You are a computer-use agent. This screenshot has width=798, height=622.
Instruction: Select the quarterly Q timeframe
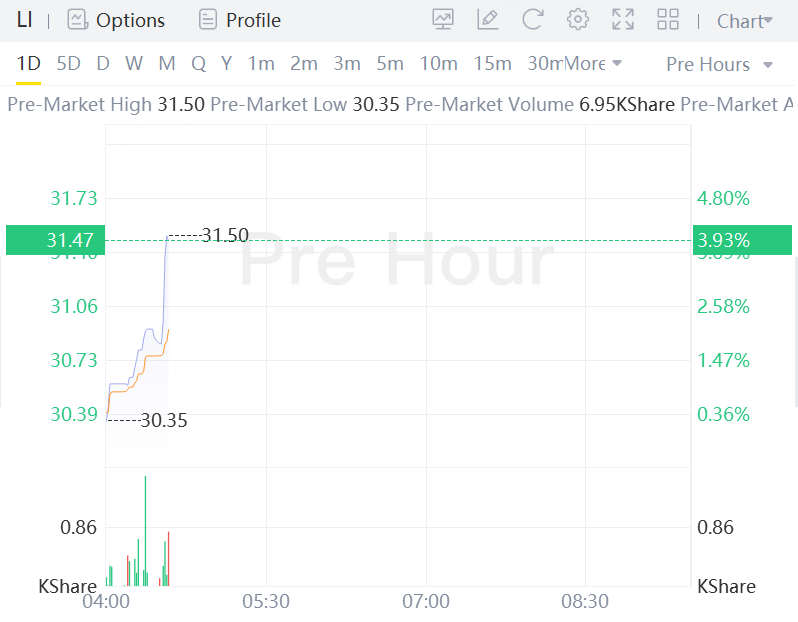[x=198, y=64]
